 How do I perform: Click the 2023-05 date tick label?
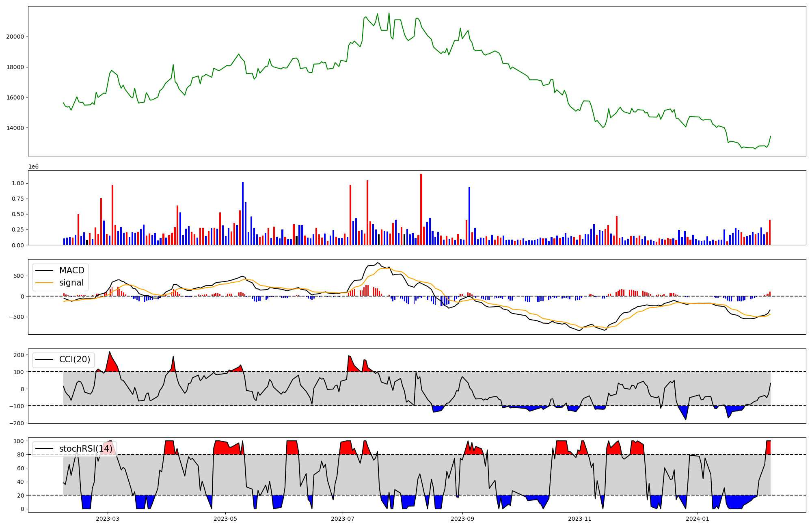(225, 519)
